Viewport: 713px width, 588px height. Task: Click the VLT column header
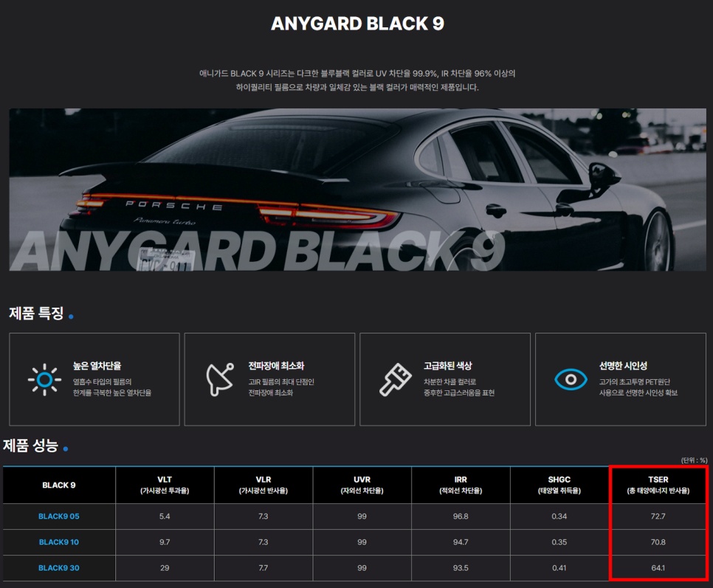pyautogui.click(x=165, y=485)
